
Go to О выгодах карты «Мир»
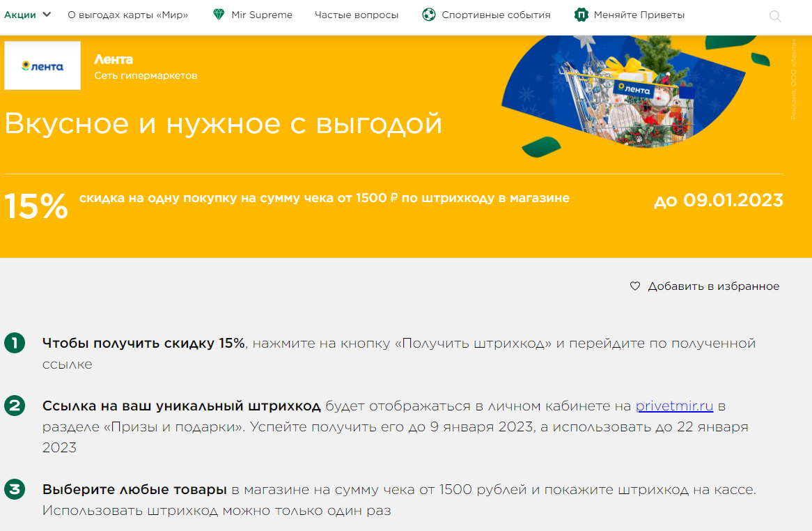[128, 15]
